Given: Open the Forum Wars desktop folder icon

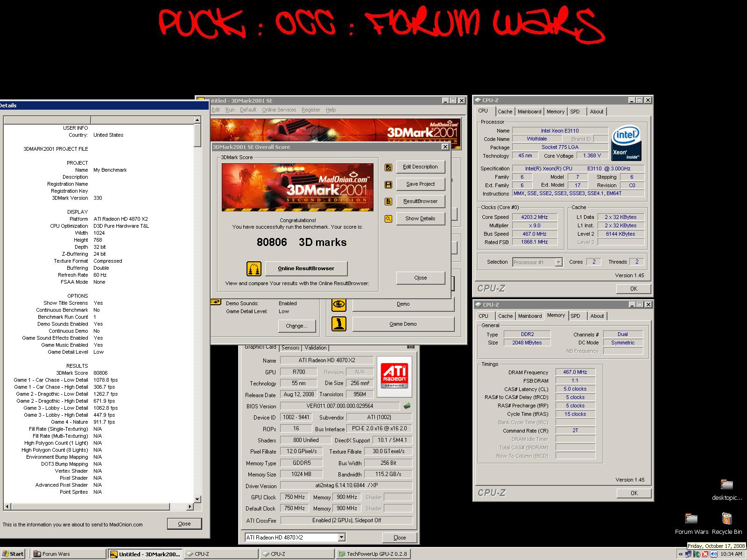Looking at the screenshot, I should (x=691, y=519).
